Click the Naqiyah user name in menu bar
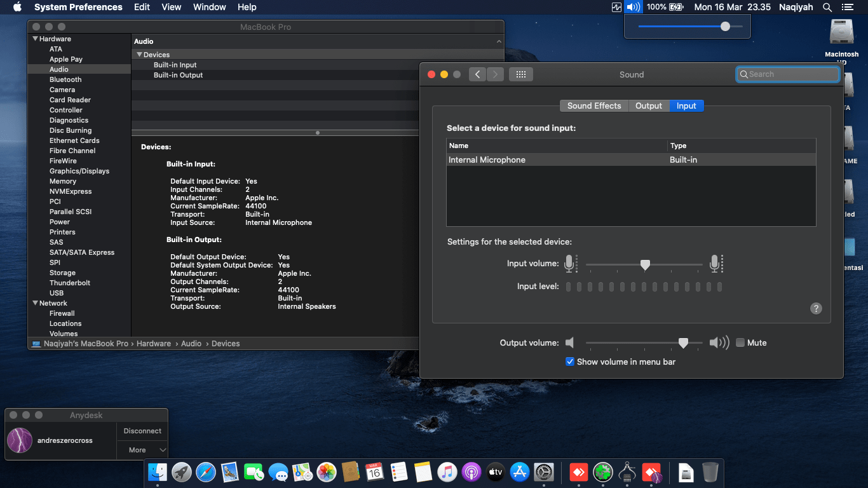Viewport: 868px width, 488px height. (x=797, y=7)
